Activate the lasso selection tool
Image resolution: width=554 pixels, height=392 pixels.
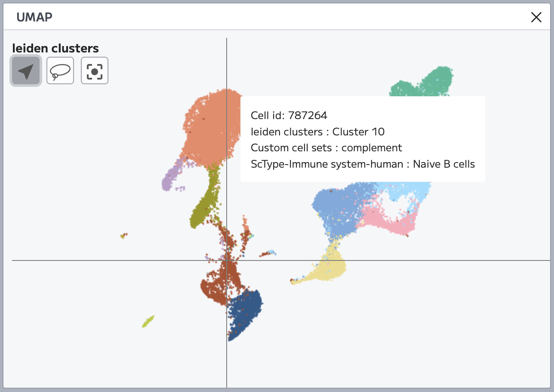tap(60, 71)
